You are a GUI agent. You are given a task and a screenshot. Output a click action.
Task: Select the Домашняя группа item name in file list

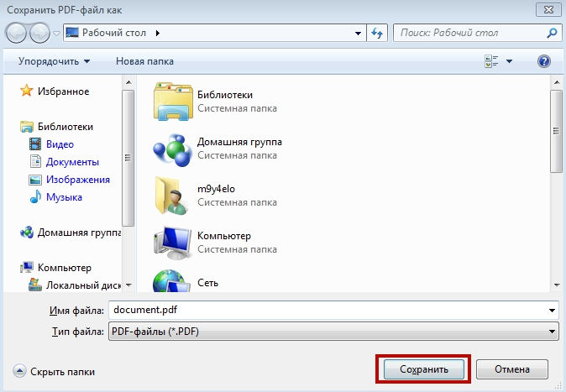(239, 142)
